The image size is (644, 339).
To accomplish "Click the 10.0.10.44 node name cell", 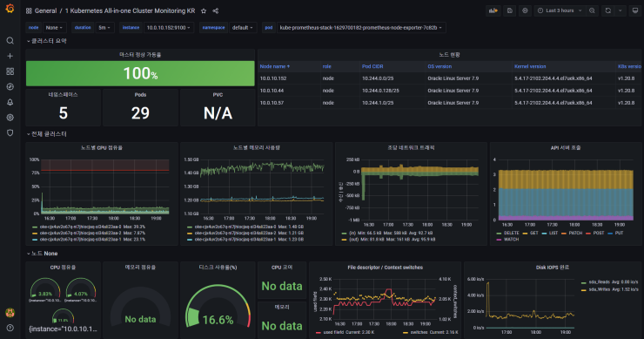I will point(272,91).
